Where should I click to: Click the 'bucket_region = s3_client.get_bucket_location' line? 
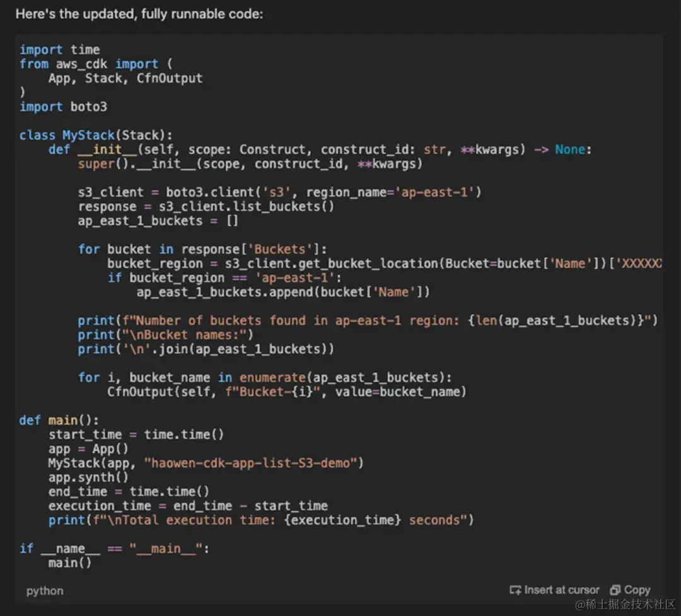click(x=385, y=264)
